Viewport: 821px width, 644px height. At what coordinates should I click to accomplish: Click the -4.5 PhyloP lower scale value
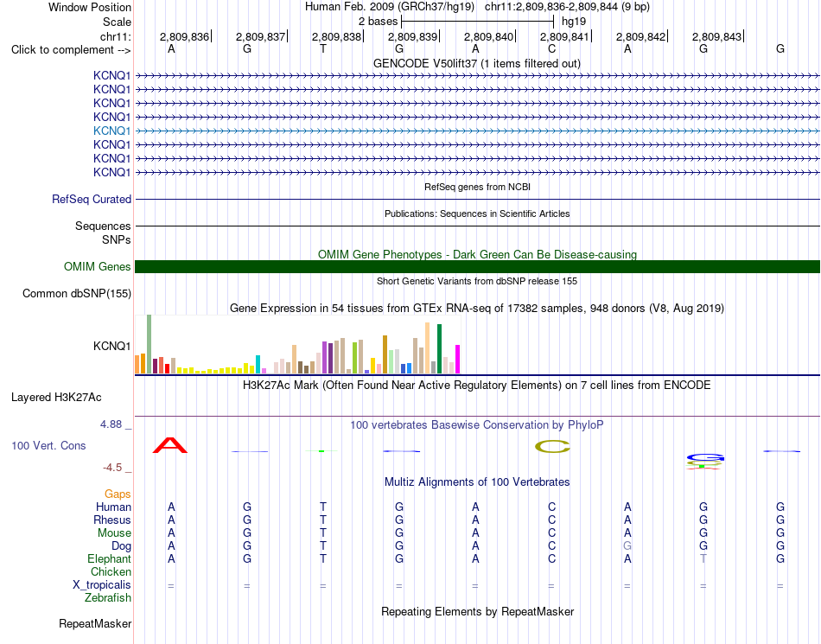coord(112,468)
